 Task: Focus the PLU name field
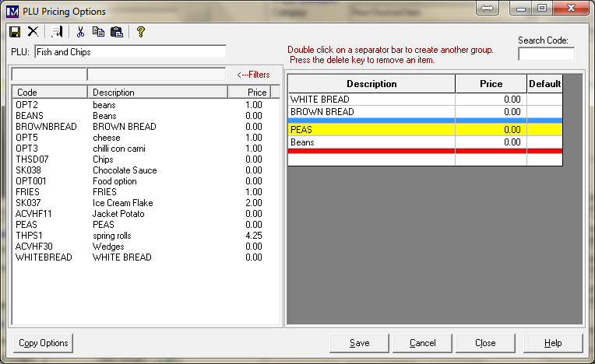pyautogui.click(x=131, y=52)
